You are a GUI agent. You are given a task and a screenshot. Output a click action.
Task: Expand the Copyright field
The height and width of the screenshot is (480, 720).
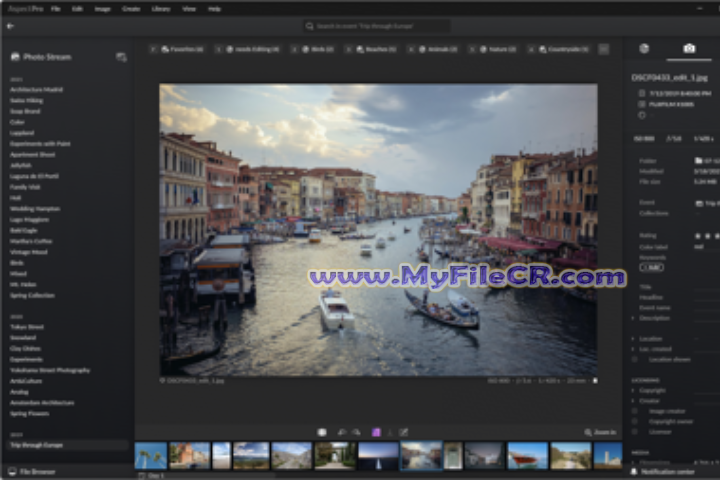[633, 390]
